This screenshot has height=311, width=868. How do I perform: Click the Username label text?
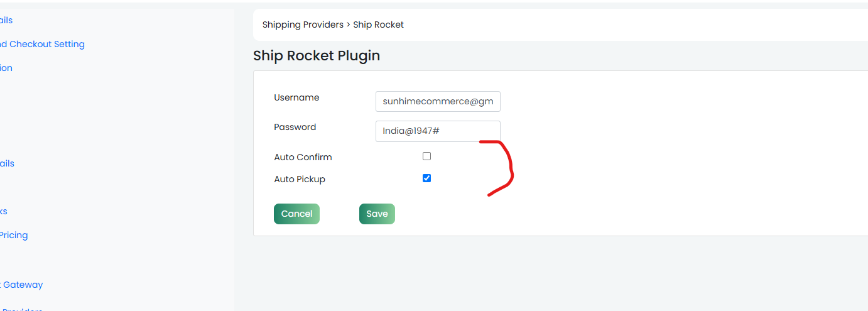[296, 97]
